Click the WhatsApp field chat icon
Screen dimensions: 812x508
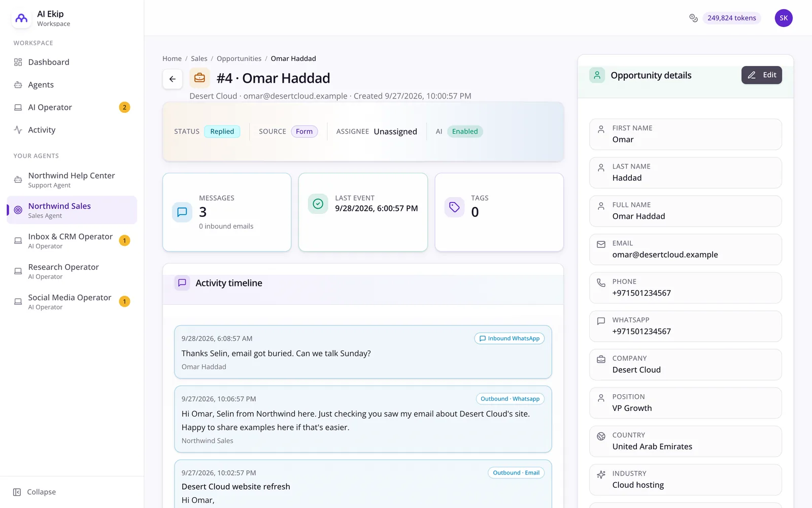click(x=601, y=321)
